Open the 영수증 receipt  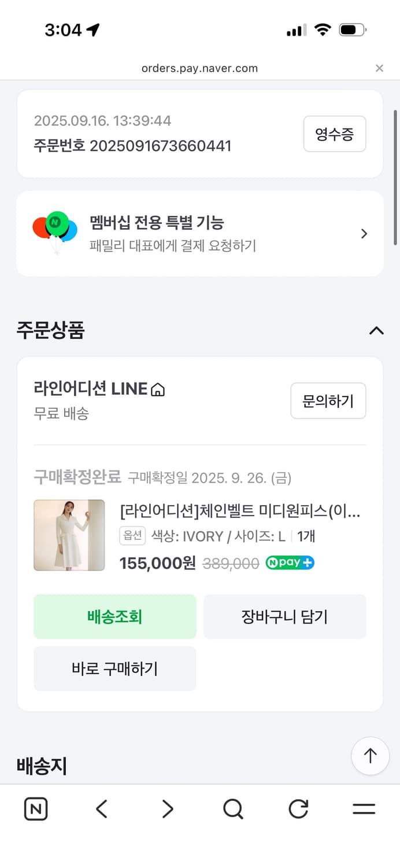(334, 134)
